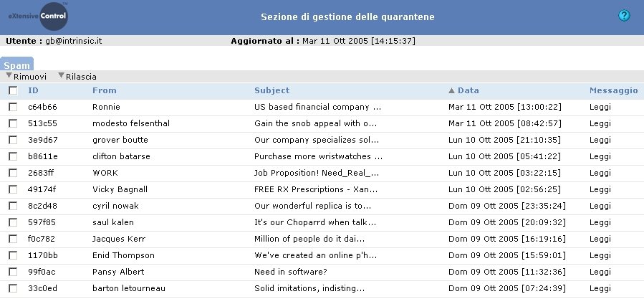The height and width of the screenshot is (299, 644).
Task: Click Leggi for barton letourneau's message
Action: pyautogui.click(x=601, y=288)
